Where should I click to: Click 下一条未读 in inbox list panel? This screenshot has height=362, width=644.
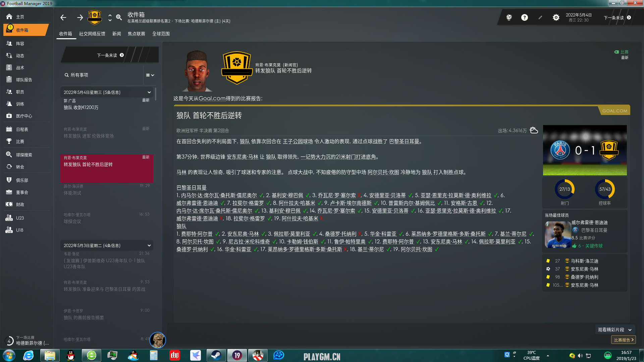(110, 55)
